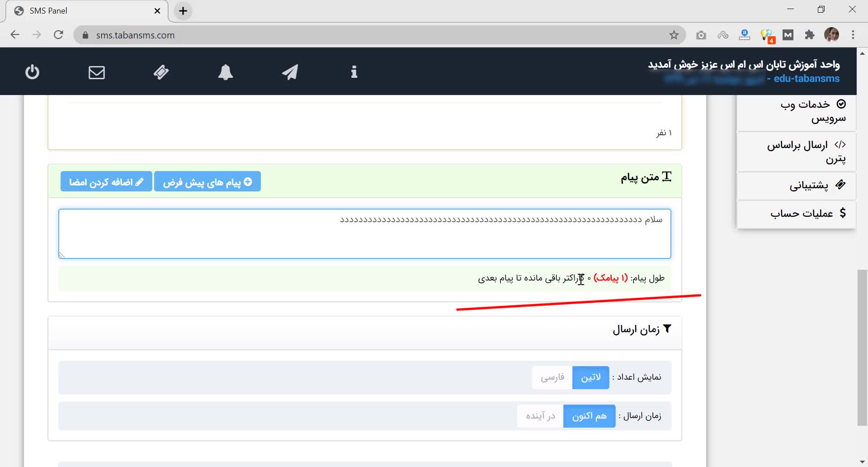Click the page vertical scrollbar thumb
The width and height of the screenshot is (868, 467).
(x=862, y=348)
